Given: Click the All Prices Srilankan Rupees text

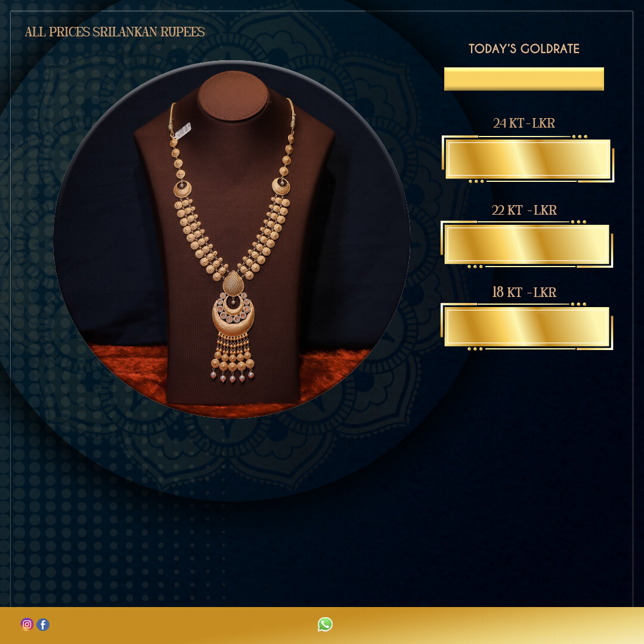Looking at the screenshot, I should (114, 32).
